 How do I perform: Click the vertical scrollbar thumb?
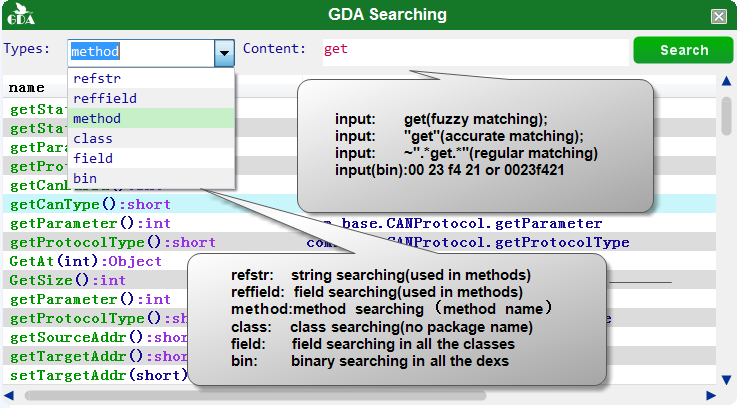726,116
